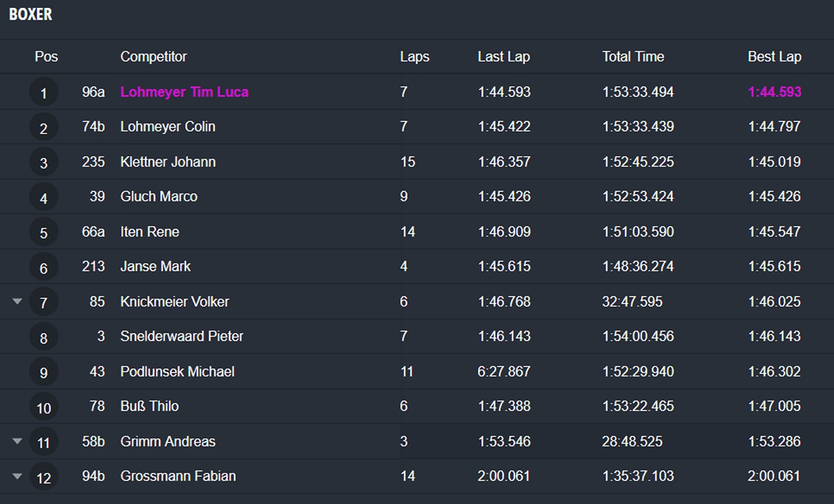834x504 pixels.
Task: Sort by the Total Time column header
Action: (633, 56)
